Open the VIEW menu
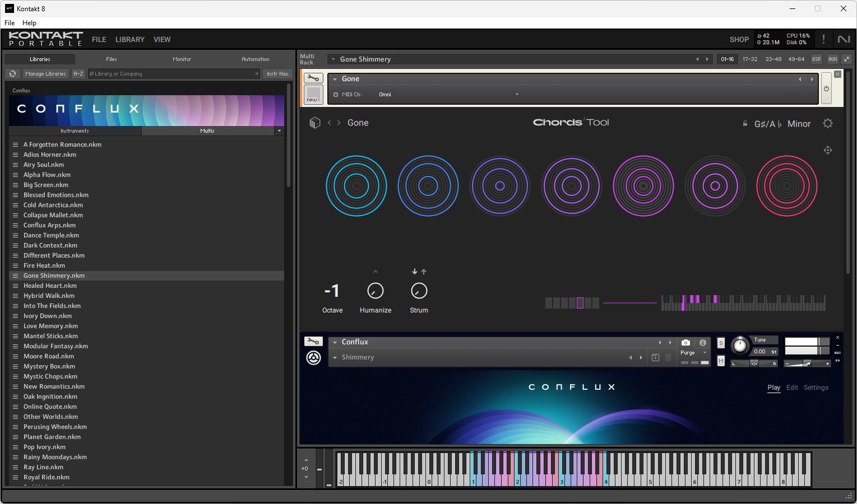Image resolution: width=857 pixels, height=504 pixels. click(x=162, y=40)
